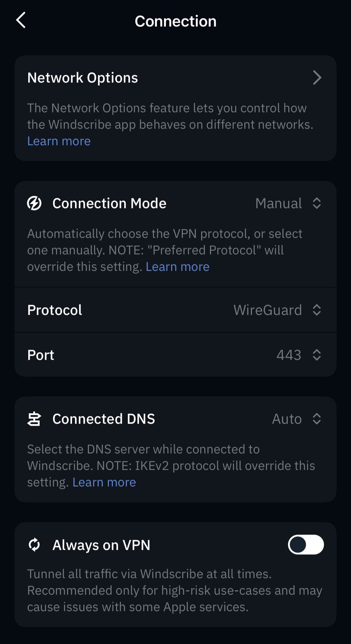
Task: Tap the back arrow icon
Action: coord(21,20)
